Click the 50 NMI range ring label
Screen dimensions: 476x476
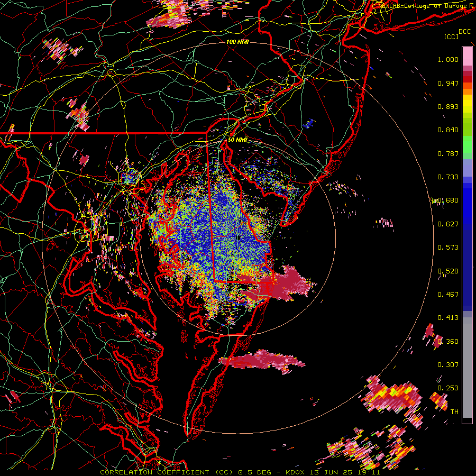tap(237, 140)
